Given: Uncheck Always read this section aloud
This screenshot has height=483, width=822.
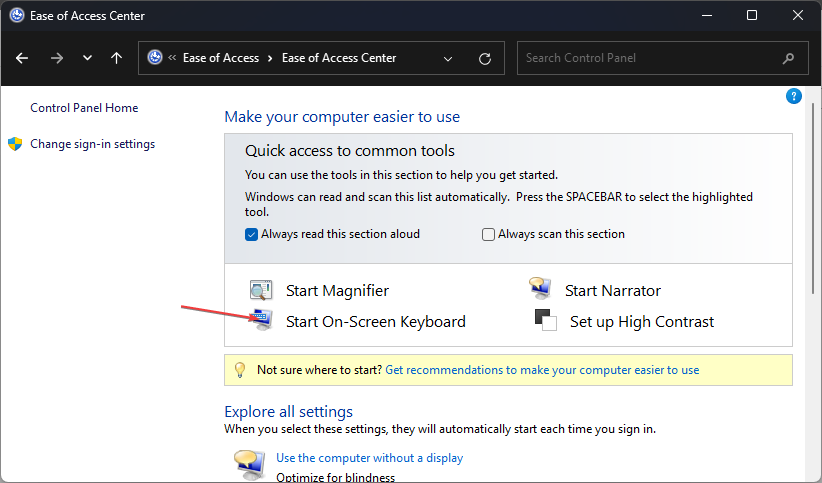Looking at the screenshot, I should 252,234.
